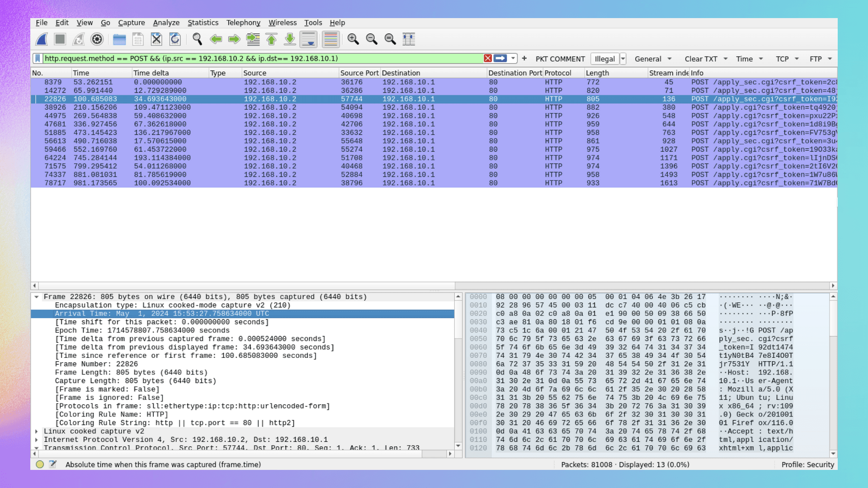This screenshot has width=868, height=488.
Task: Click Profile: Security in status bar
Action: [807, 465]
